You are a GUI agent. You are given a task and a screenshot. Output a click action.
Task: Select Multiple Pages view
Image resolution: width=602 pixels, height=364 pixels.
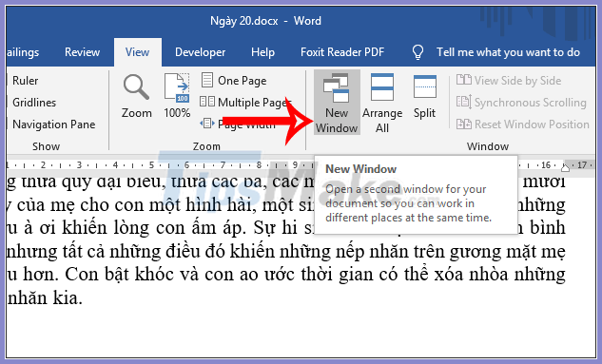245,103
